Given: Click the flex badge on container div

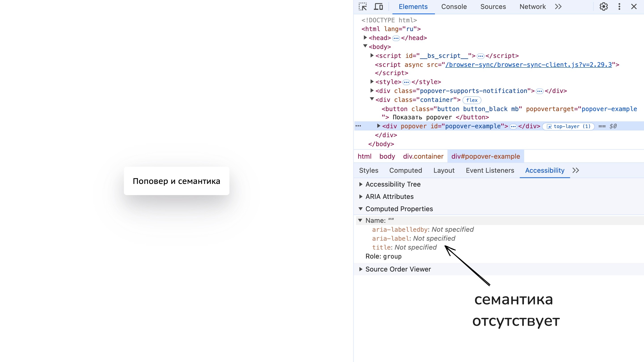Looking at the screenshot, I should point(472,100).
